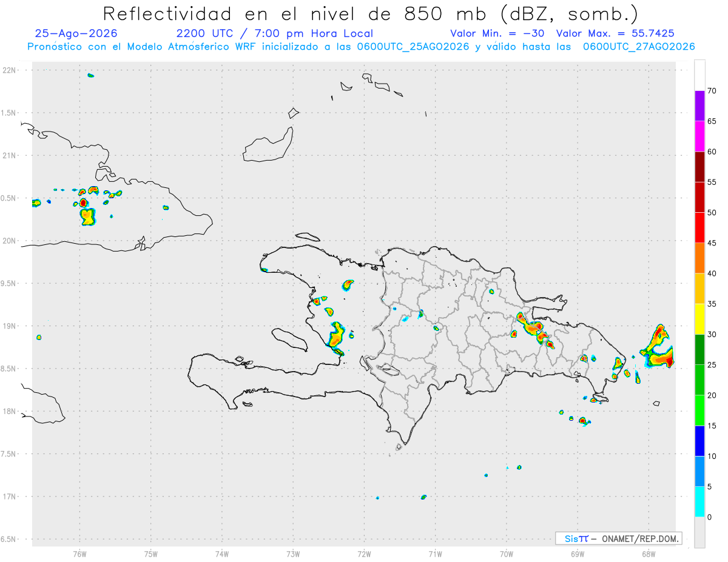728x562 pixels.
Task: Click the dark maroon 55–60 dBZ colorbar segment
Action: [x=699, y=167]
